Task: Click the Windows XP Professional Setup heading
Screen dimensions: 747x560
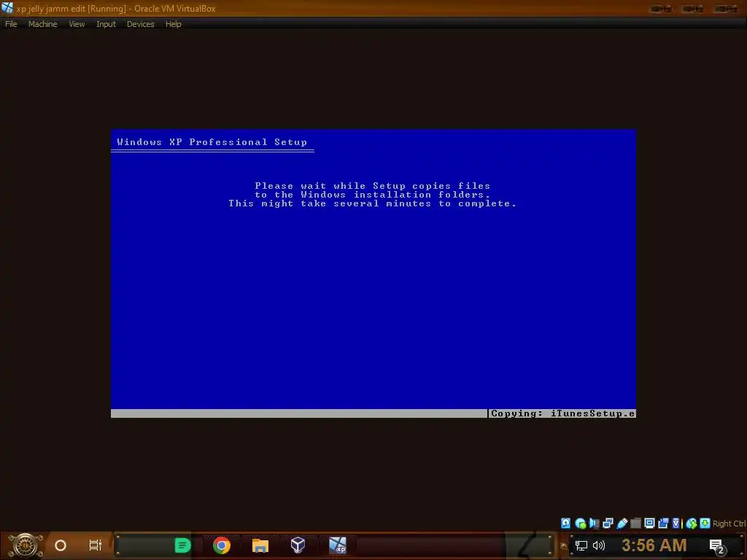Action: tap(212, 142)
